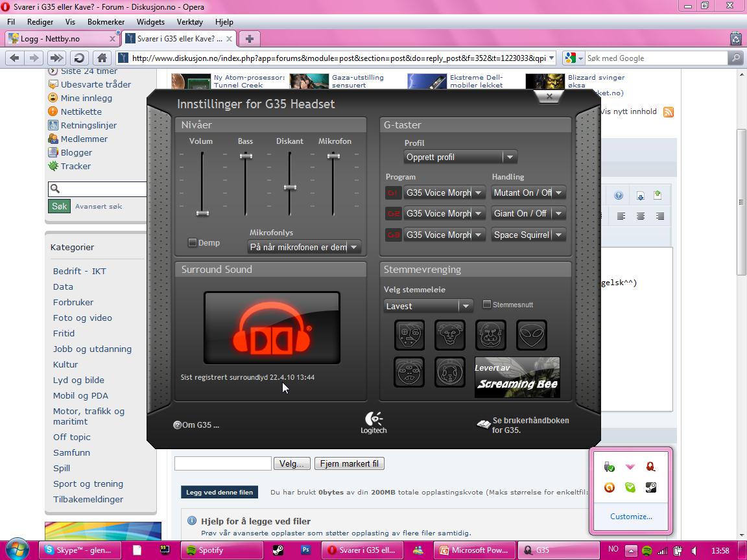
Task: Open the Fil menu
Action: click(x=11, y=22)
